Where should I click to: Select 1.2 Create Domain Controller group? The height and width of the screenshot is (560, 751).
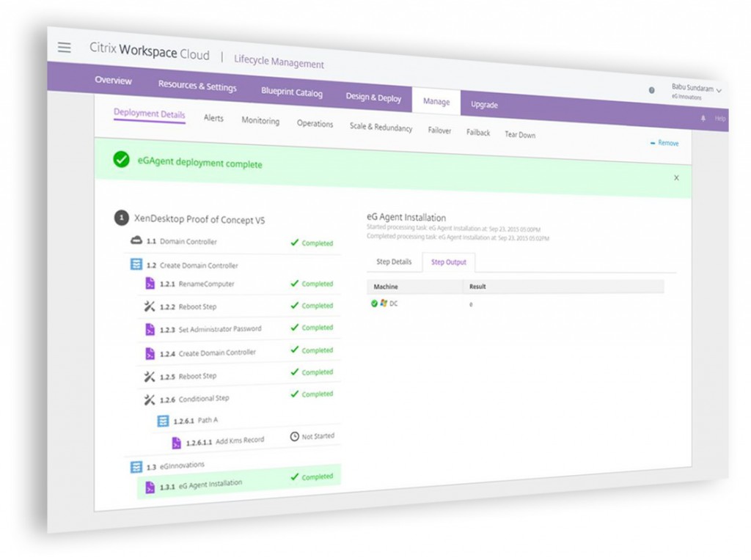192,265
